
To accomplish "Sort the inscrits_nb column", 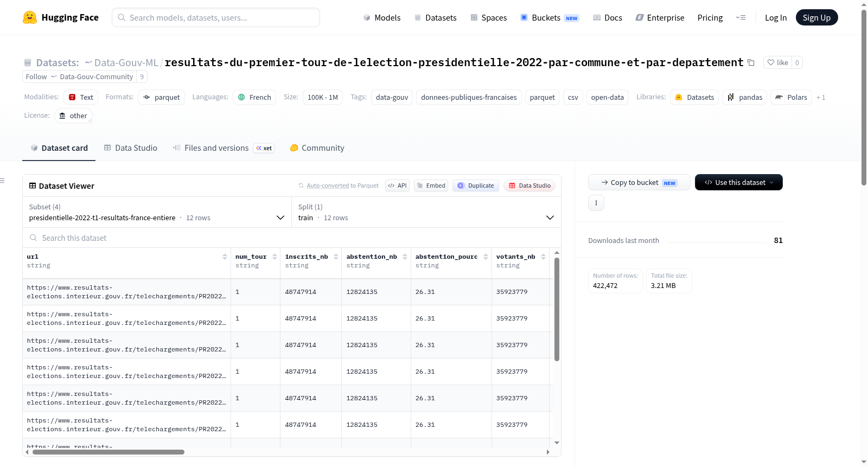I will click(x=336, y=257).
